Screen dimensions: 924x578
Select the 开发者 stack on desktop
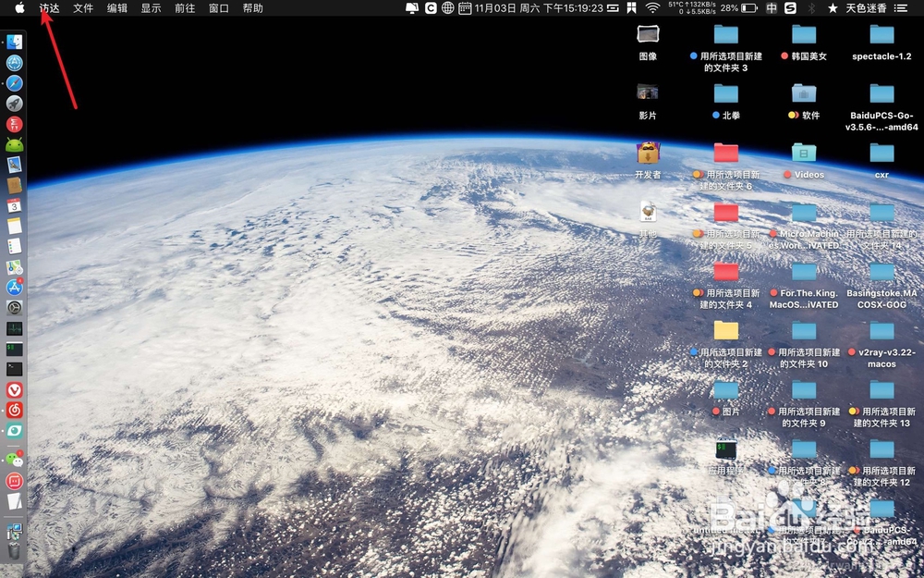tap(648, 153)
